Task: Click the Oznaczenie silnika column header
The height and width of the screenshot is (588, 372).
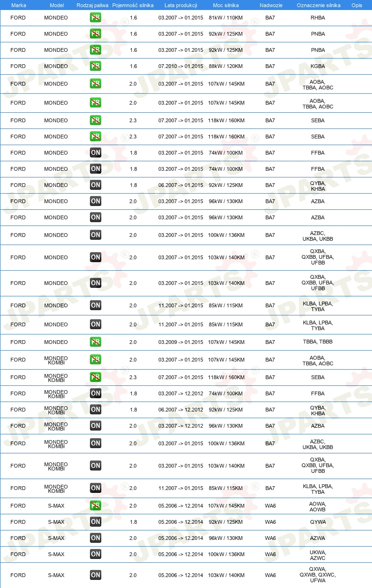Action: tap(318, 5)
